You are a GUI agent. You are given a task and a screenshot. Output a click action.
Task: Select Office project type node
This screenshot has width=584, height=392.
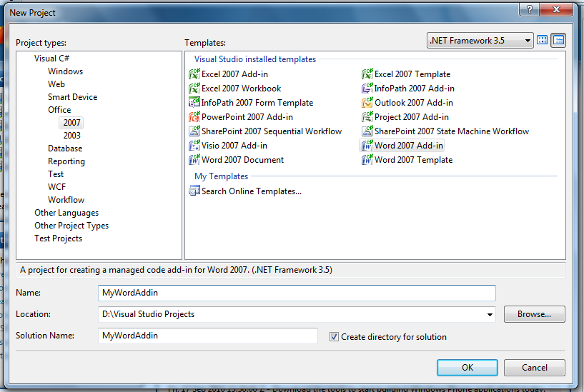pyautogui.click(x=59, y=110)
